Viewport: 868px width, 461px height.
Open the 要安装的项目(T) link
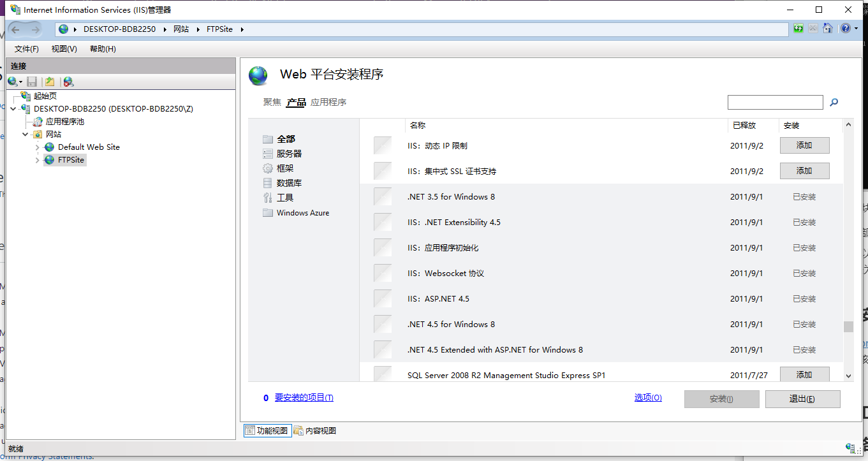click(x=304, y=398)
